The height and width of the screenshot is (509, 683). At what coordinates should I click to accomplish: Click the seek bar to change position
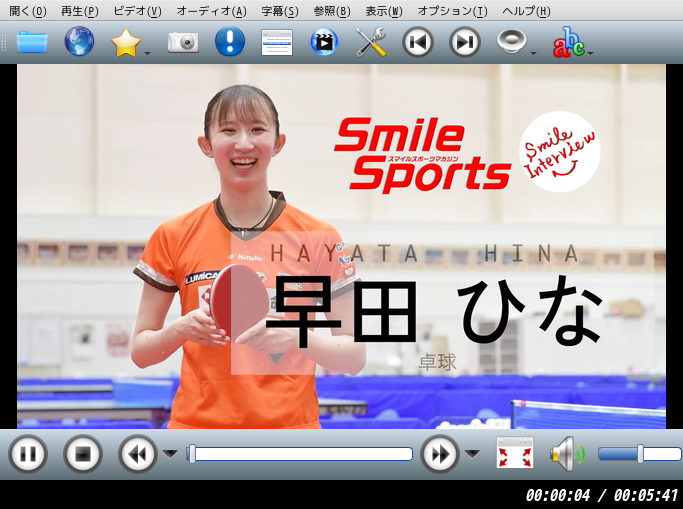point(300,454)
